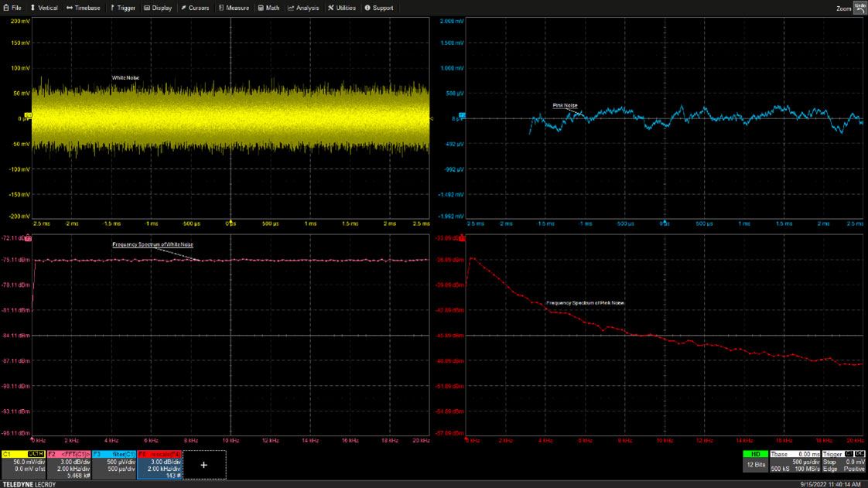This screenshot has width=868, height=488.
Task: Click the C1 channel level marker on the left edge
Action: [29, 116]
